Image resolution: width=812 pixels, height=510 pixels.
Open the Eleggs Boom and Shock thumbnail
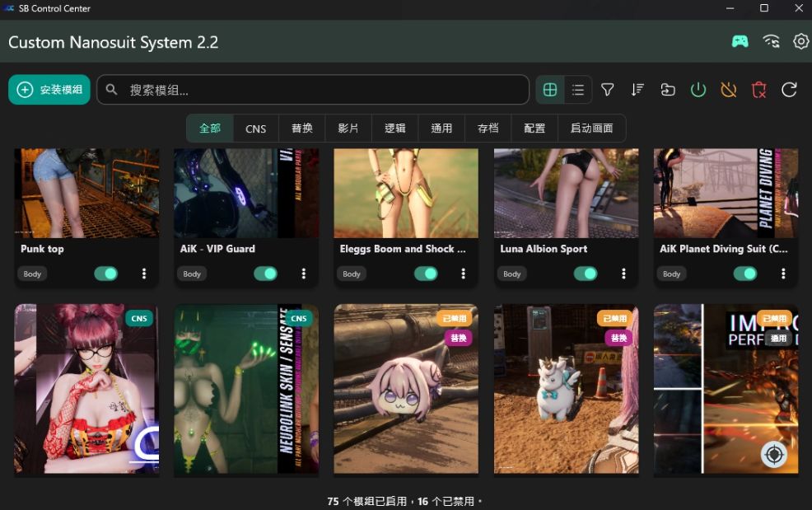[406, 193]
